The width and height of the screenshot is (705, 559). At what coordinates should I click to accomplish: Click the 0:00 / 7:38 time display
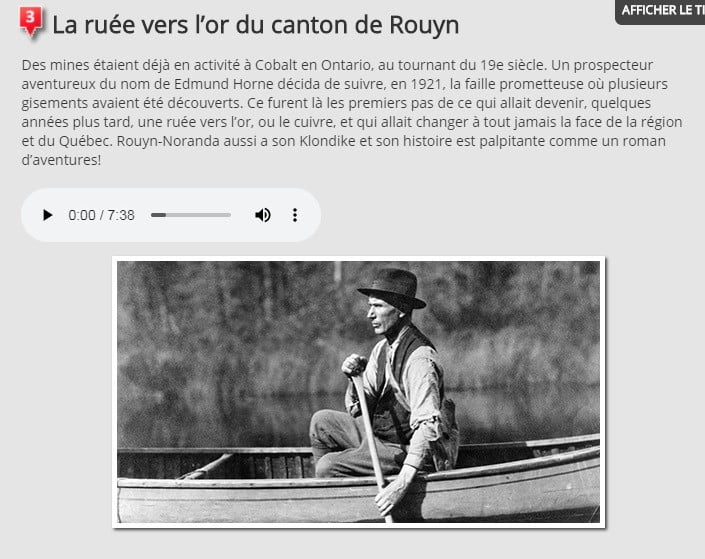[x=102, y=215]
